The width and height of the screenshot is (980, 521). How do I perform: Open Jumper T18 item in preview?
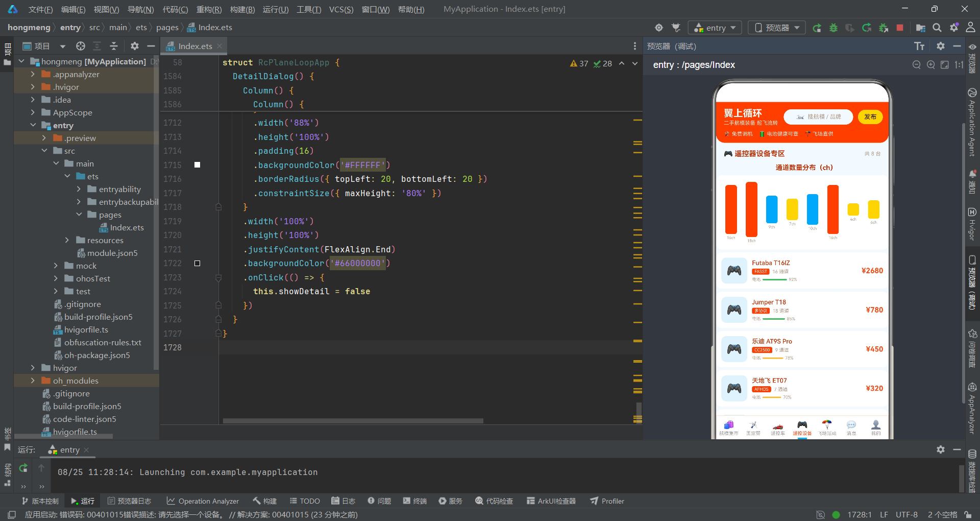802,310
